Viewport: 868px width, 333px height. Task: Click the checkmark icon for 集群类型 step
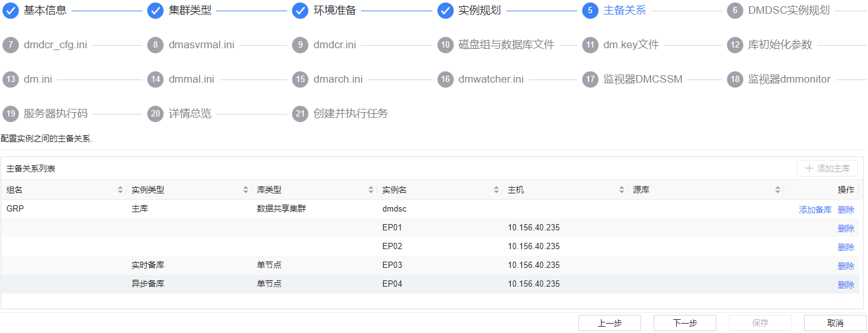tap(155, 11)
